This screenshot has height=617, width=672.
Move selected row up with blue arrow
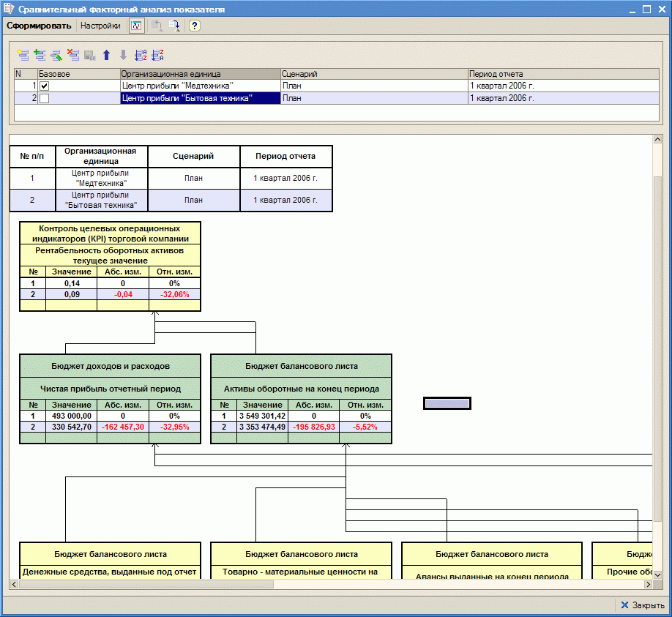tap(107, 55)
